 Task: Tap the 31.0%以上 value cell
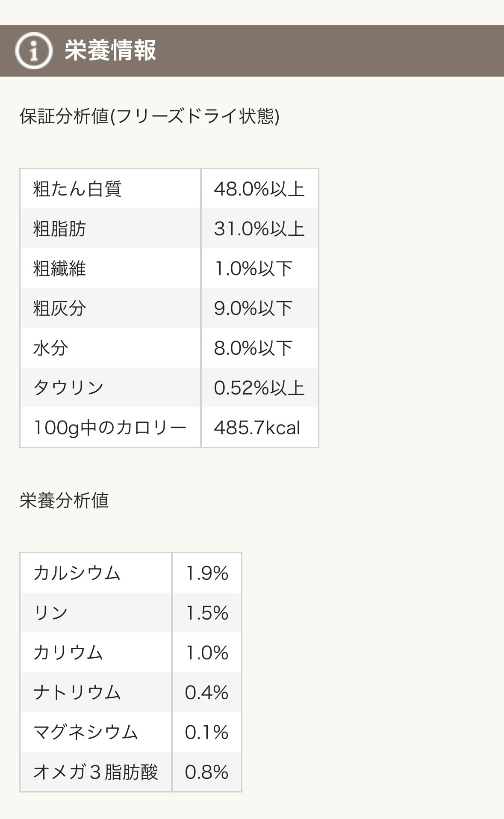259,228
